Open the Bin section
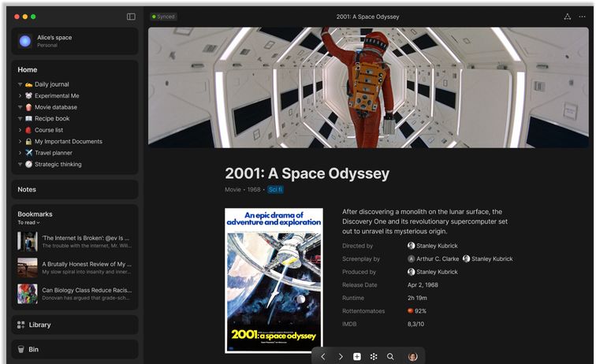This screenshot has height=364, width=596. coord(33,349)
